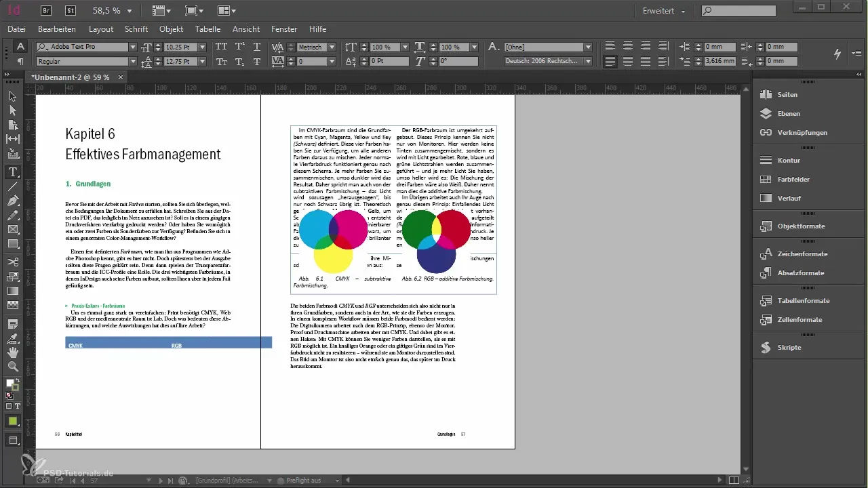Image resolution: width=868 pixels, height=488 pixels.
Task: Open the Tabelle menu
Action: pyautogui.click(x=208, y=30)
